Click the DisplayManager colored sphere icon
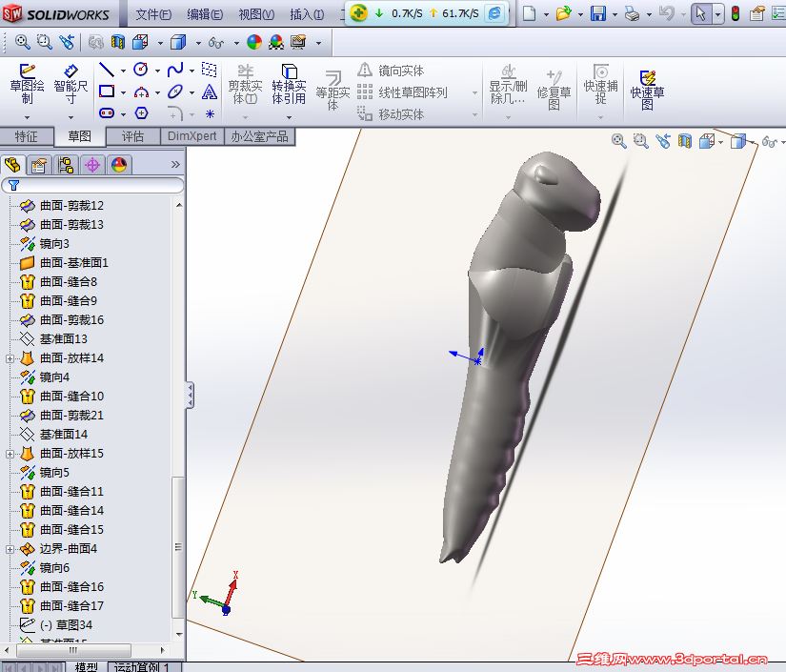This screenshot has width=786, height=672. click(x=118, y=164)
